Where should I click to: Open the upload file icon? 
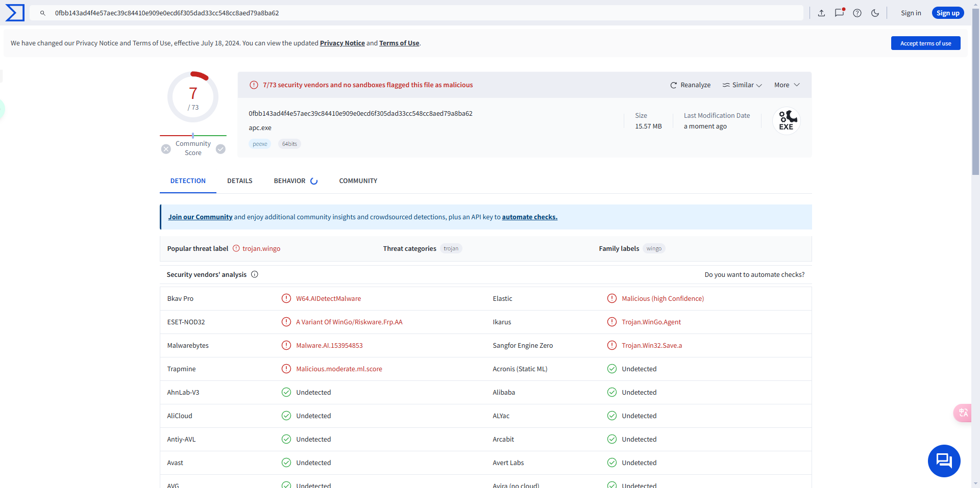[821, 13]
